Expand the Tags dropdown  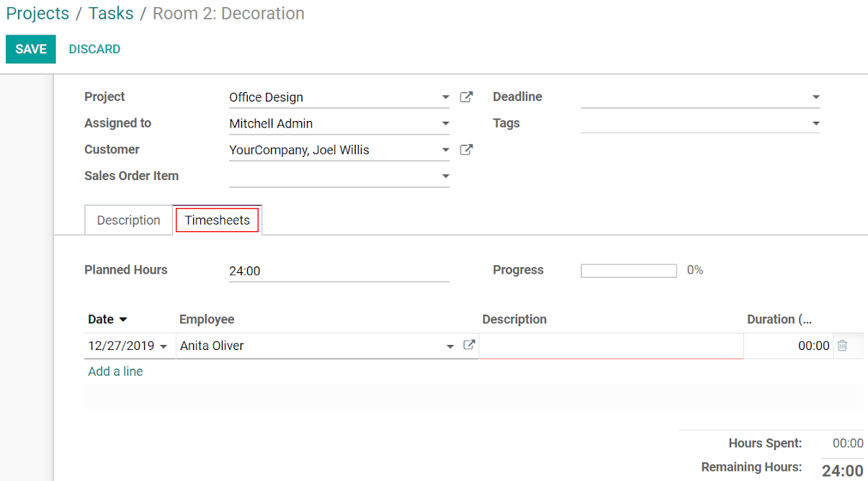[x=815, y=123]
